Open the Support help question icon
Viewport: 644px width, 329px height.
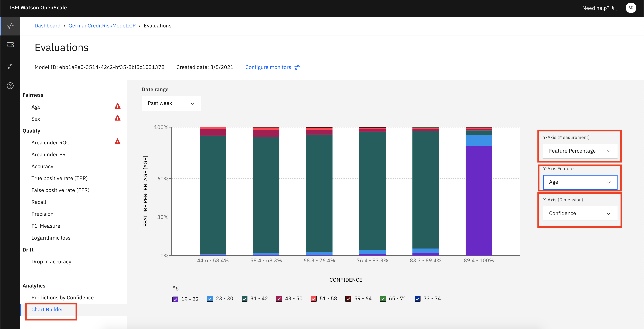point(10,86)
